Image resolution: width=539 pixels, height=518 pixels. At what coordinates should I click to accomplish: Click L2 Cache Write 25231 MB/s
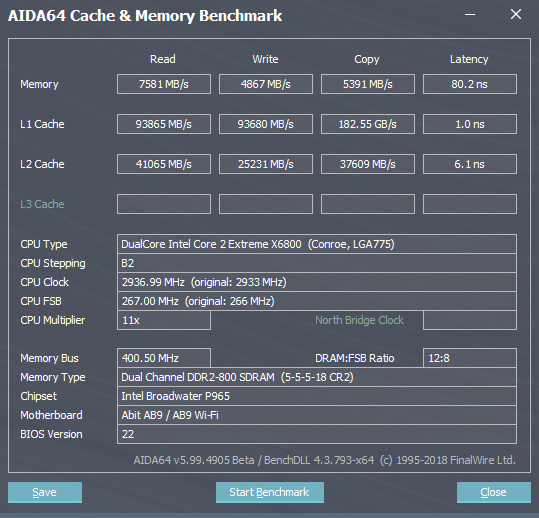point(266,164)
